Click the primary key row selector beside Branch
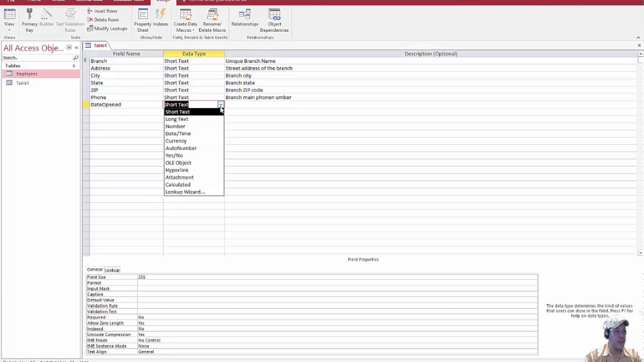The width and height of the screenshot is (644, 362). coord(86,61)
